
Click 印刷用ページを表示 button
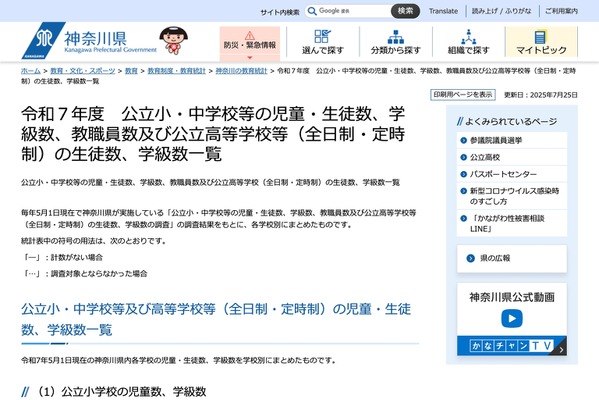pyautogui.click(x=463, y=95)
